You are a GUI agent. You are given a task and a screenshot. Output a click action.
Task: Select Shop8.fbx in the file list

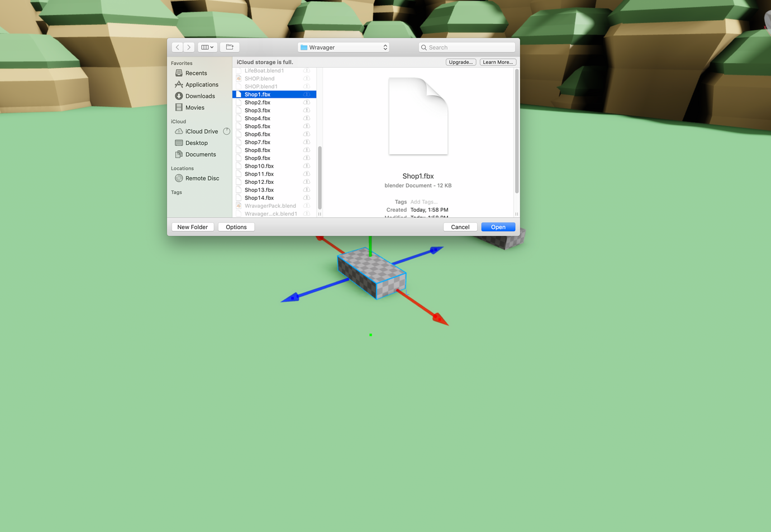274,150
